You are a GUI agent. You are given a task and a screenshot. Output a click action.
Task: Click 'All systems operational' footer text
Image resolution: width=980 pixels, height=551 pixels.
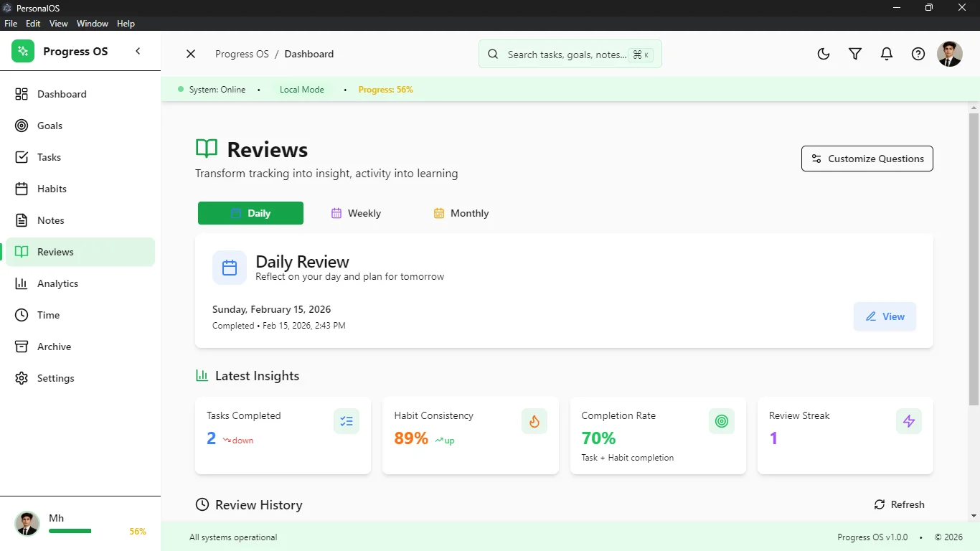pos(233,537)
